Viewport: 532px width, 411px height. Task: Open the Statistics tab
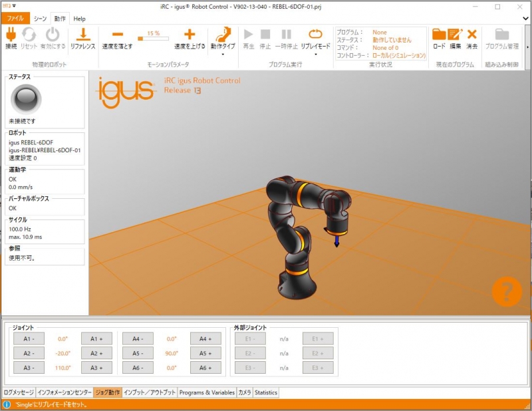pos(266,392)
